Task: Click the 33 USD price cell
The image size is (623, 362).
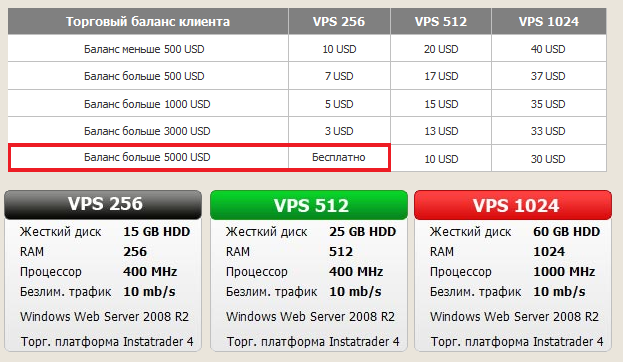Action: pos(548,131)
